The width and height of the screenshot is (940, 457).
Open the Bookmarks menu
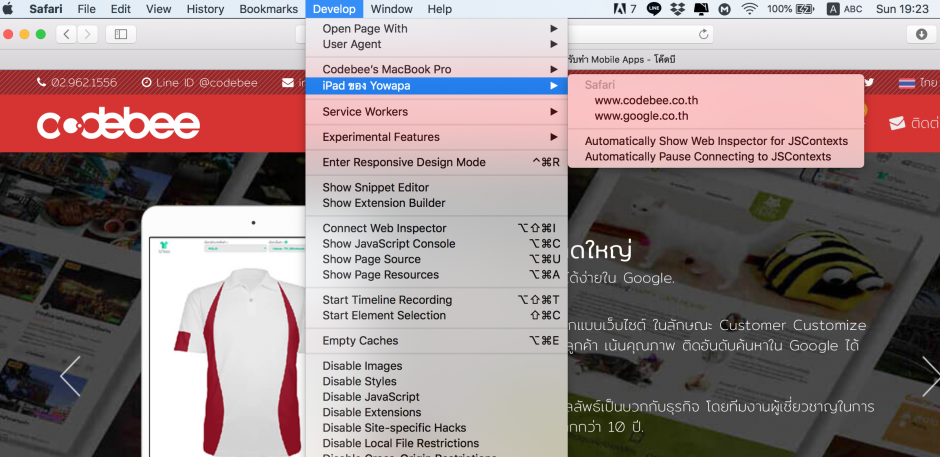click(268, 9)
